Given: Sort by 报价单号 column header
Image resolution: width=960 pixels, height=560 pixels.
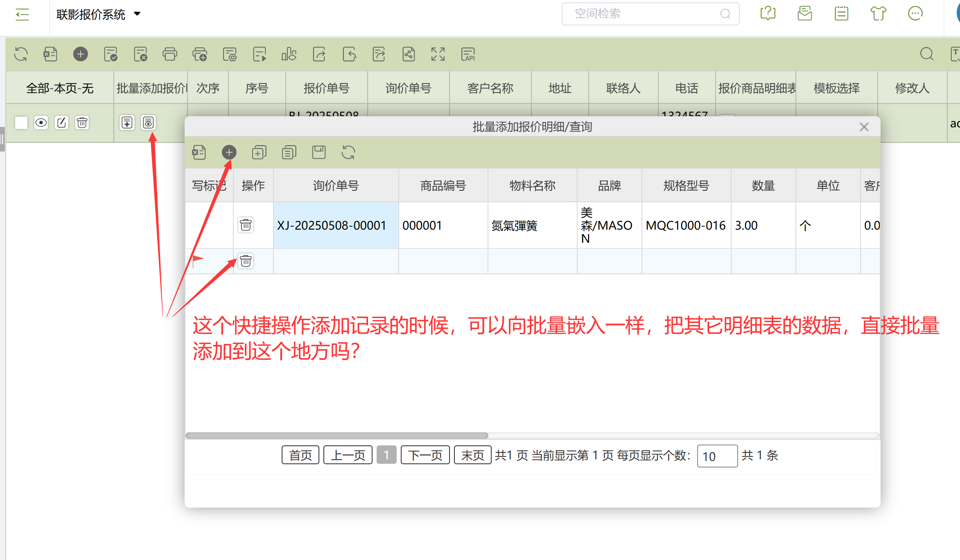Looking at the screenshot, I should point(327,88).
